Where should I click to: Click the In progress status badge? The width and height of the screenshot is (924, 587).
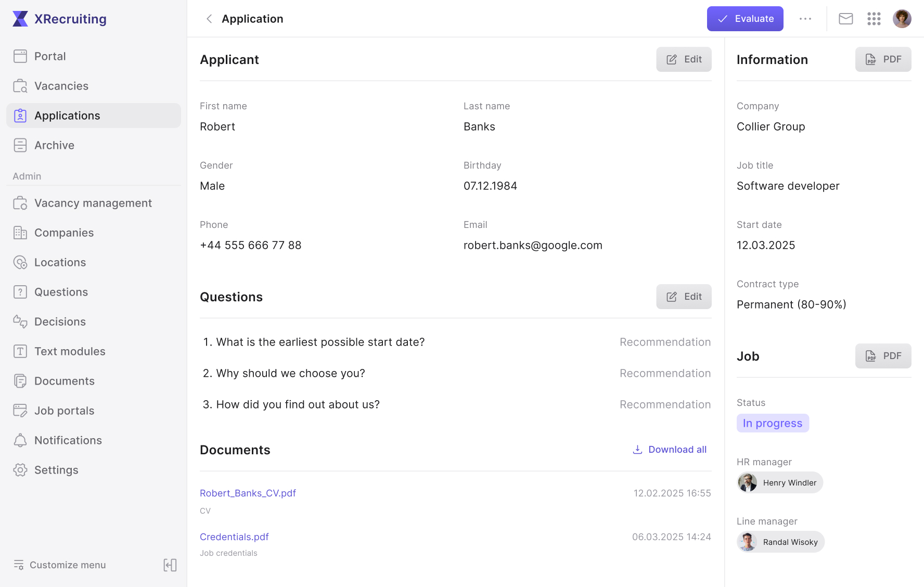point(773,423)
